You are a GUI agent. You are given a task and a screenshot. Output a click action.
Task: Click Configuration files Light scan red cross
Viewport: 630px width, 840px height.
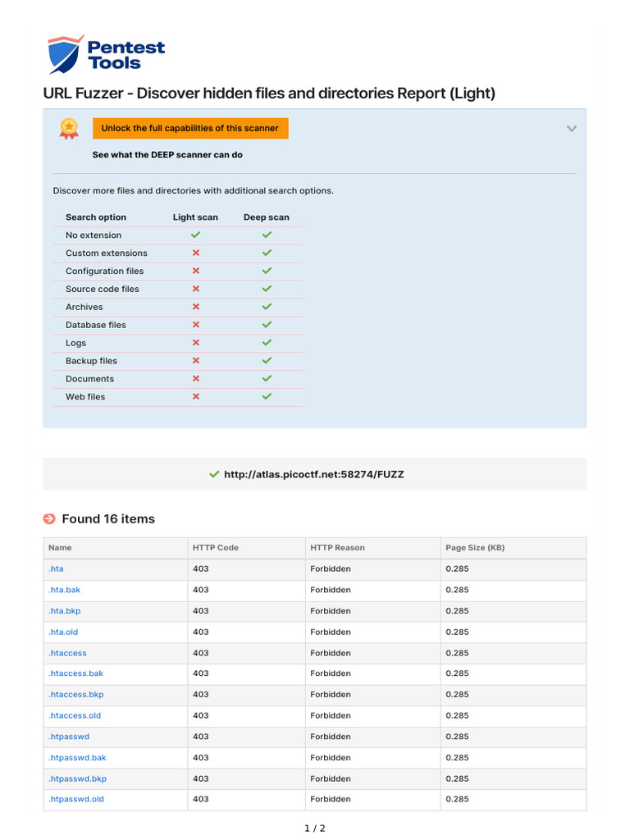[x=195, y=271]
